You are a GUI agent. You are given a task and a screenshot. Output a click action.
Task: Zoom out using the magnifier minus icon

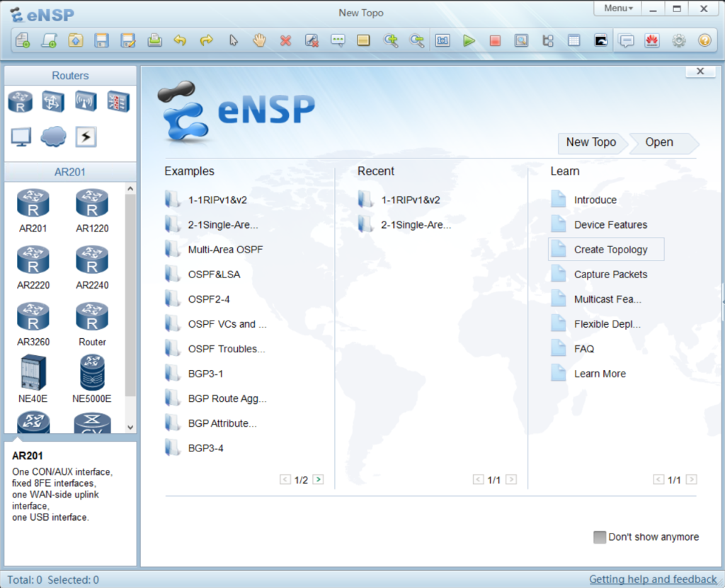pyautogui.click(x=416, y=40)
